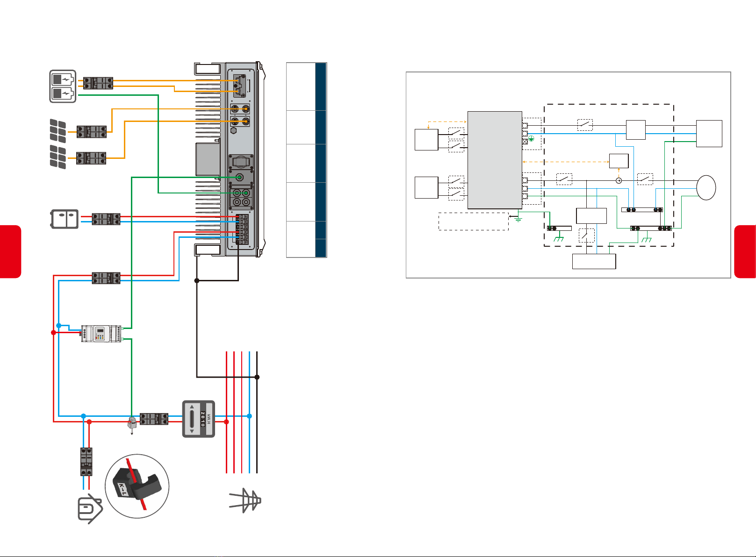Click the dashed switch right of the CT symbol
Viewport: 756px width, 557px height.
coord(645,179)
